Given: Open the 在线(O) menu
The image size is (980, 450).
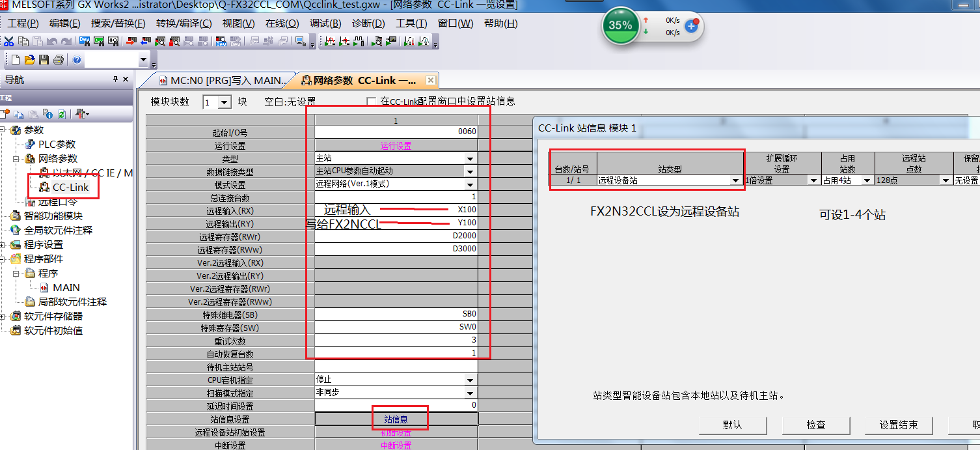Looking at the screenshot, I should 282,23.
